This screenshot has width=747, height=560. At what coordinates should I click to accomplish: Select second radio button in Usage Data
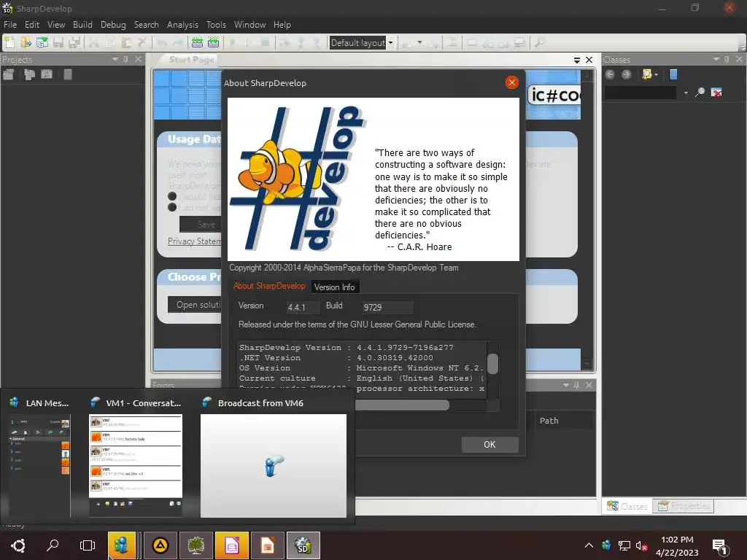(172, 207)
